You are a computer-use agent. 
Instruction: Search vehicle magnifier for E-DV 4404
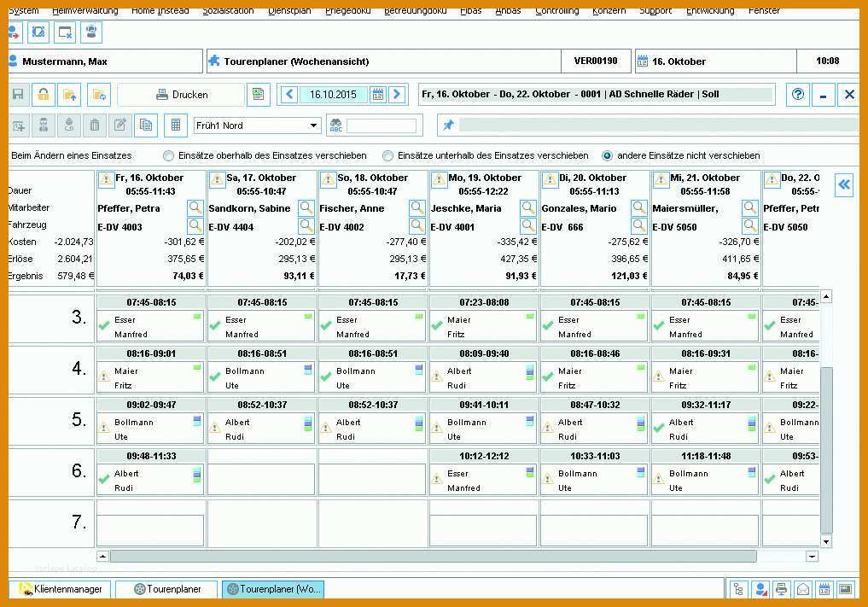pyautogui.click(x=306, y=225)
